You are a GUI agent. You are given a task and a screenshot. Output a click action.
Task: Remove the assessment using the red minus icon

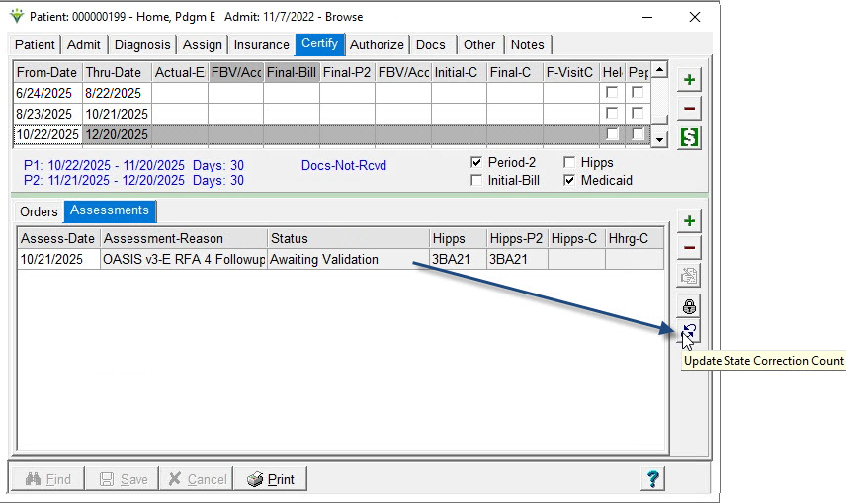[689, 249]
